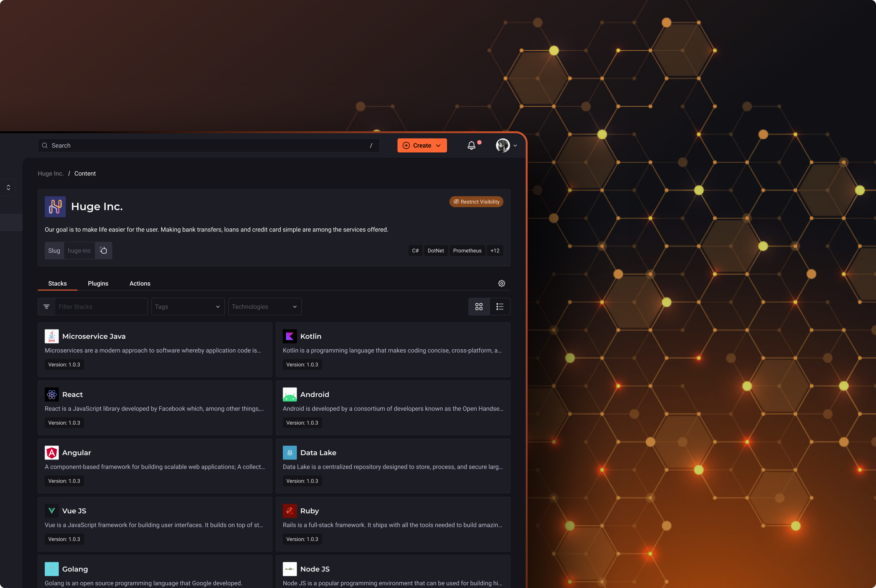Screen dimensions: 876x588
Task: Open content settings gear icon
Action: [x=501, y=283]
